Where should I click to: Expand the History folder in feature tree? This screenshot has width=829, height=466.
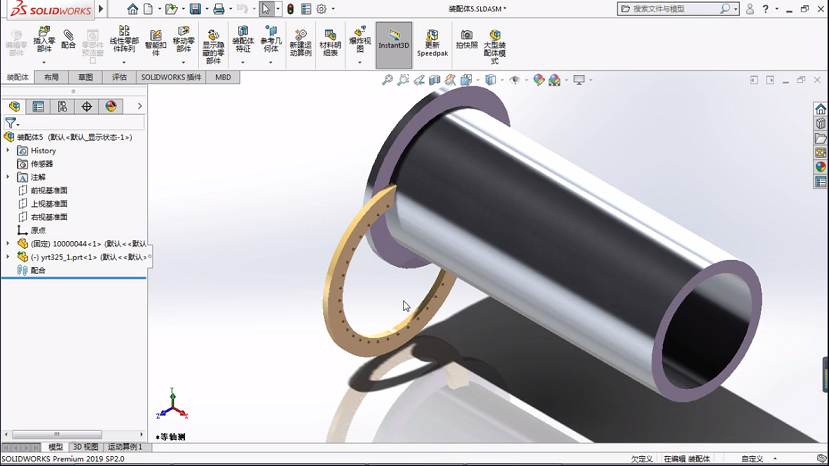8,151
